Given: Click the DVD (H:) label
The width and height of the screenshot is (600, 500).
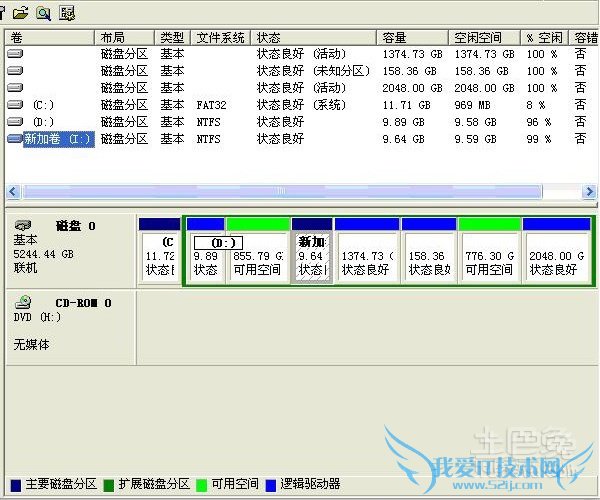Looking at the screenshot, I should [37, 317].
